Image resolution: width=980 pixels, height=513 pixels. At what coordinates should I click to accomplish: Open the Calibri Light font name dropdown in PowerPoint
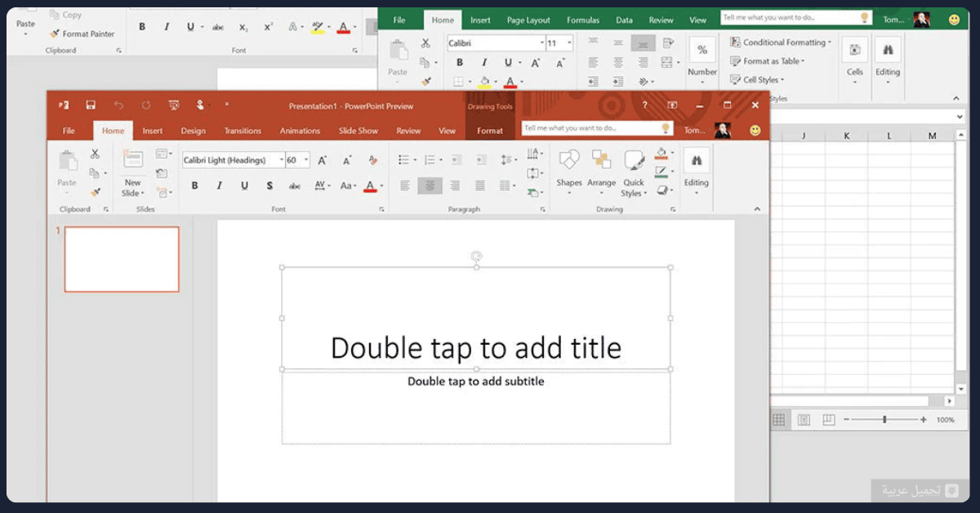(x=283, y=160)
